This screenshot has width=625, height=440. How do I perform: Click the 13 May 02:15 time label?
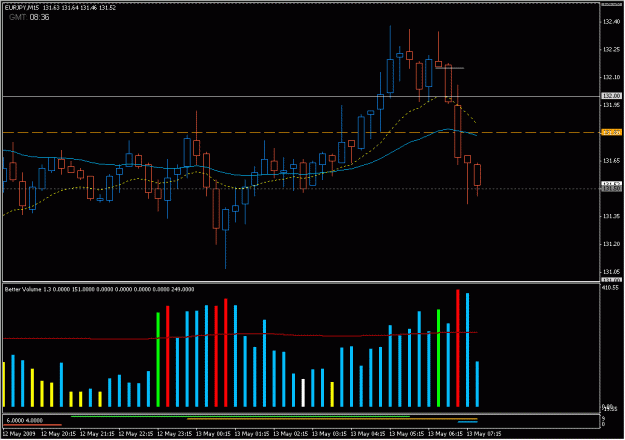[290, 434]
